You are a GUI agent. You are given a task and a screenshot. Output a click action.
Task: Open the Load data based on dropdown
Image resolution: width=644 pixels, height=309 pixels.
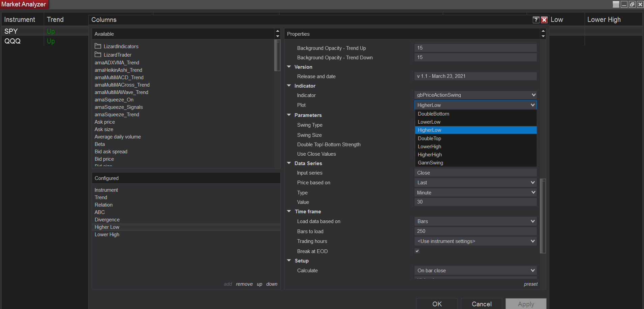coord(476,221)
